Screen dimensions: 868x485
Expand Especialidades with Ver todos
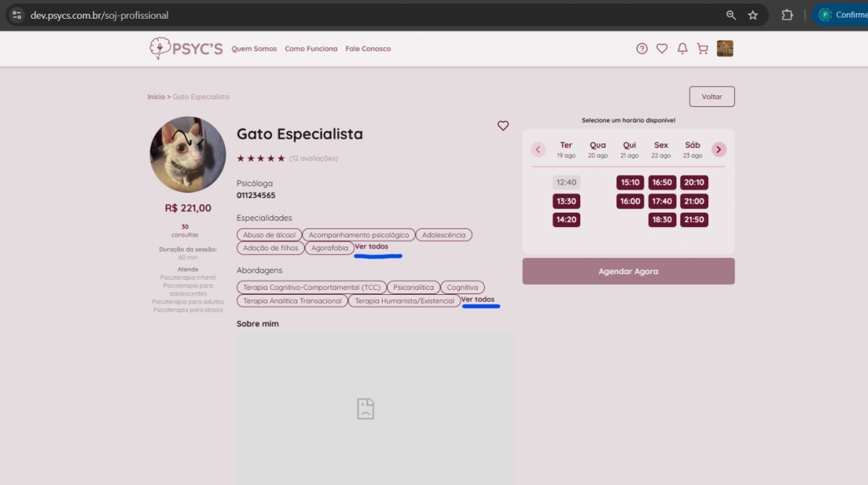coord(371,246)
